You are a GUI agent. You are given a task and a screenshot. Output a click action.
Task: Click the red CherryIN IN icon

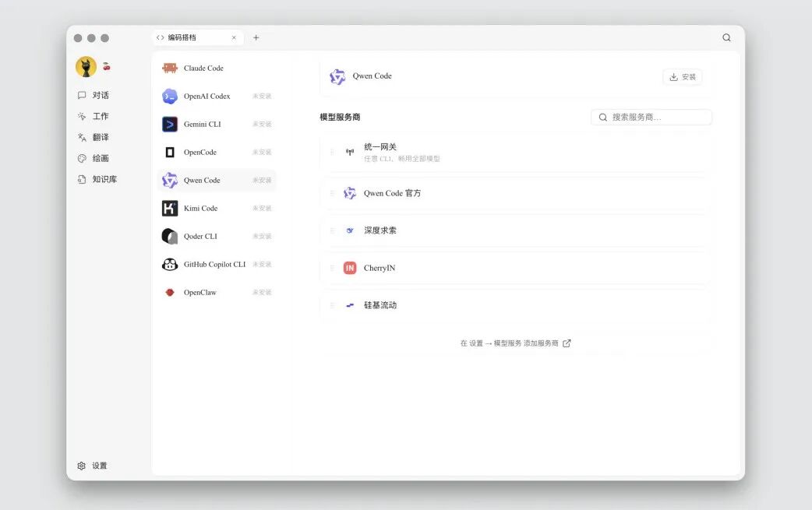(350, 268)
